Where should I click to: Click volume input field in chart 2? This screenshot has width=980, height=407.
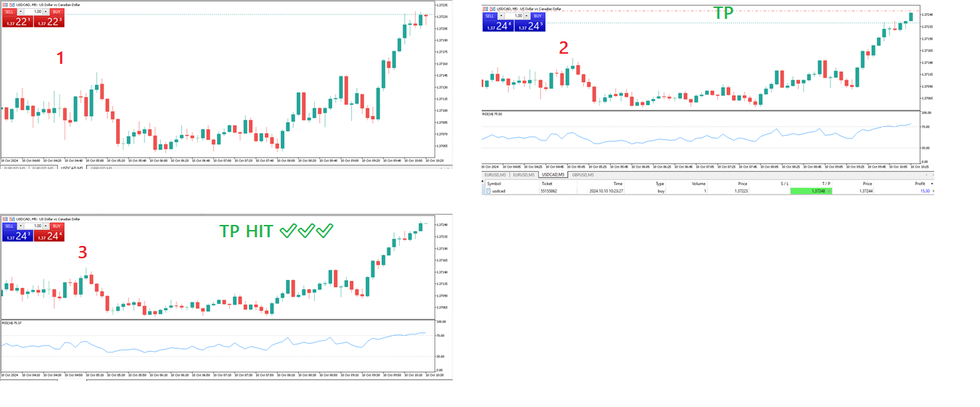[x=517, y=15]
